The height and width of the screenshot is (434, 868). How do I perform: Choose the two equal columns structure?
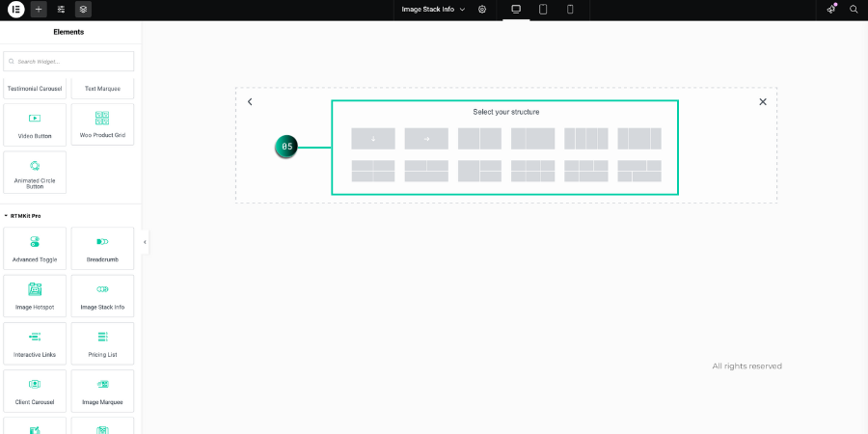coord(479,139)
